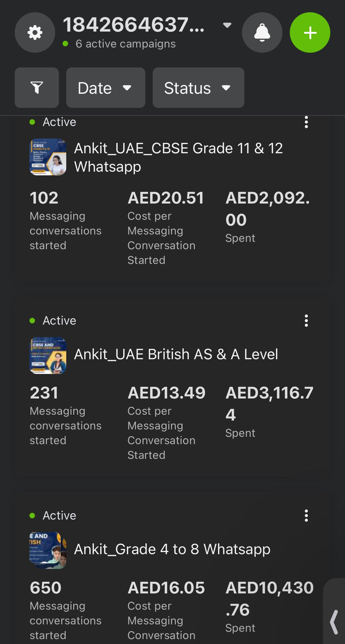The width and height of the screenshot is (345, 644).
Task: Open Ankit_UAE British AS & A Level campaign
Action: (176, 354)
